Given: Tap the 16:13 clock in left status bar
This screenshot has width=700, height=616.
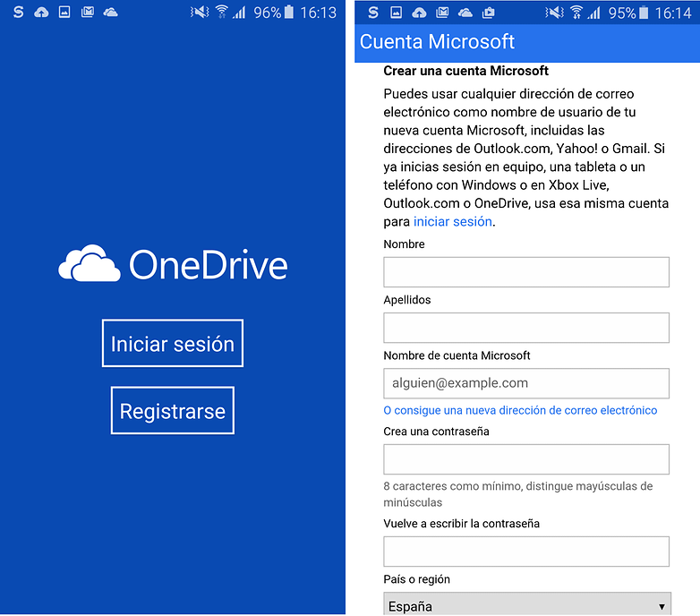Looking at the screenshot, I should point(319,13).
